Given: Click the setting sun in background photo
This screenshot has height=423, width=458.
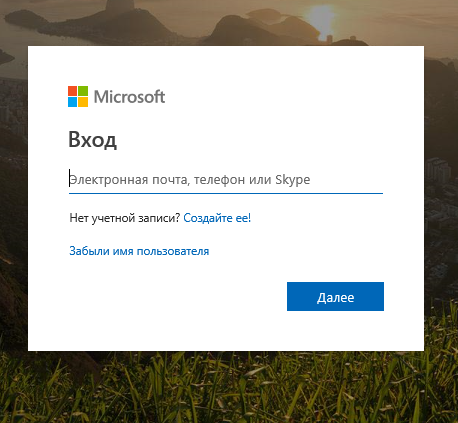Looking at the screenshot, I should point(319,17).
